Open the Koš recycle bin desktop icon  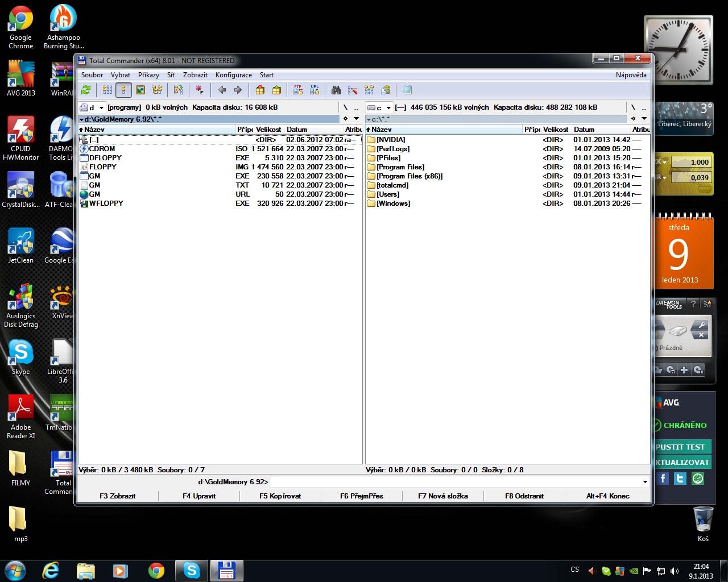point(704,523)
